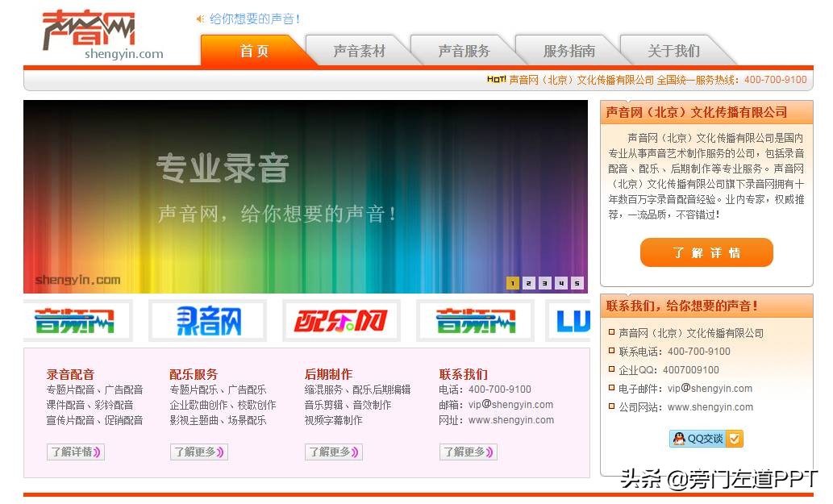Click 了解更多 under 联系我们
The height and width of the screenshot is (504, 833).
coord(468,452)
